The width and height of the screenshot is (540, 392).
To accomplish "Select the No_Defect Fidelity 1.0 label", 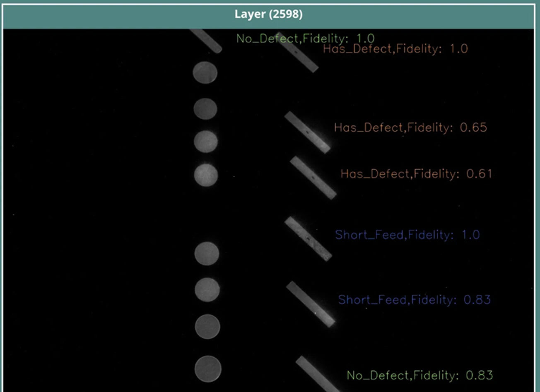I will (x=306, y=38).
